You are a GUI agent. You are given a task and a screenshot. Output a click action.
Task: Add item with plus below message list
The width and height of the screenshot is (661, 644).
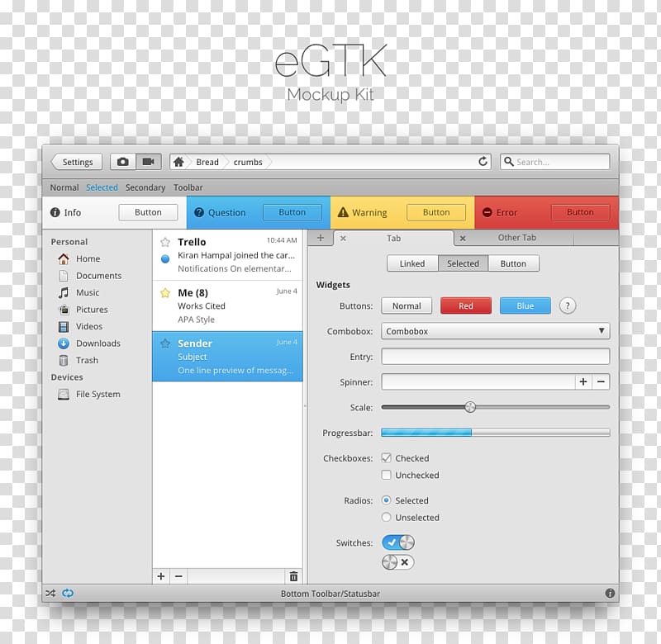(161, 575)
